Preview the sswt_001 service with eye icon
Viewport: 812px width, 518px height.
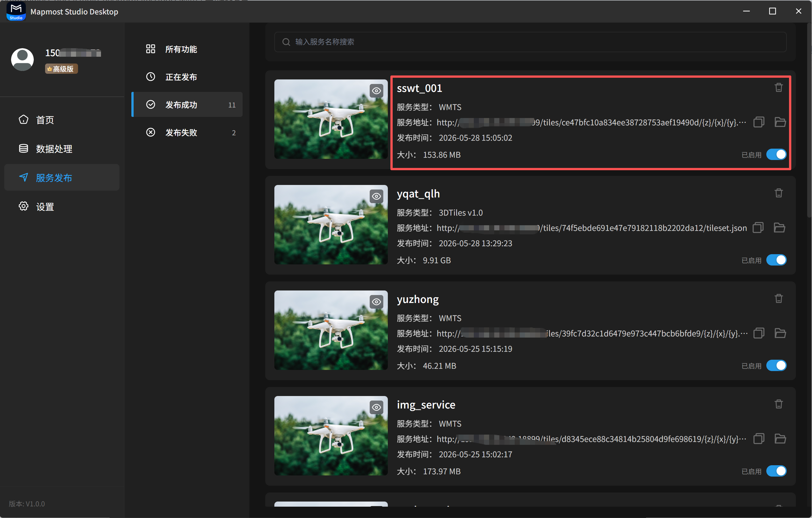coord(376,91)
